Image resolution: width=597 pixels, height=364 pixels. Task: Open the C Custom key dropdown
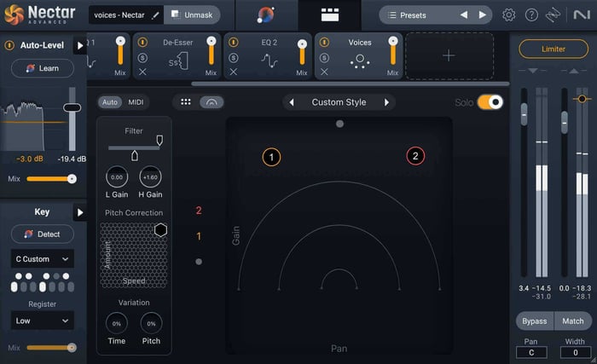click(43, 259)
